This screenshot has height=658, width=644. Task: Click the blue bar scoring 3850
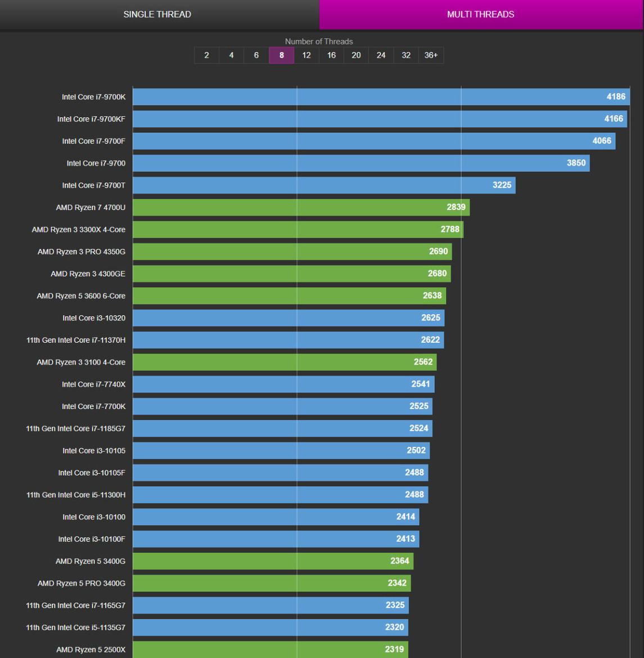point(362,163)
